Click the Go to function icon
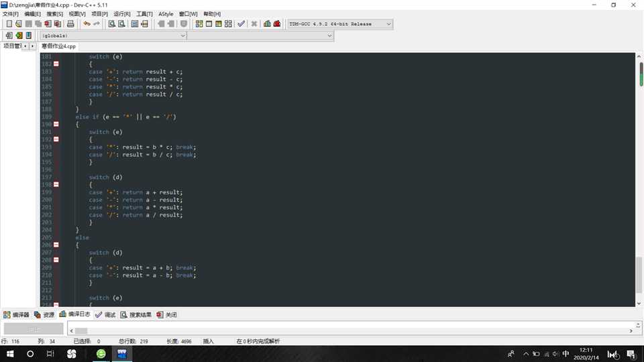The image size is (644, 362). click(x=135, y=24)
